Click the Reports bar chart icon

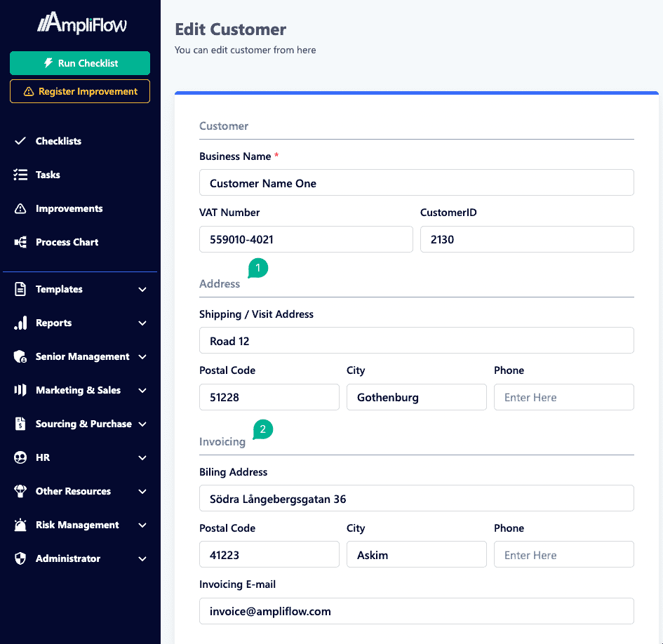tap(20, 323)
